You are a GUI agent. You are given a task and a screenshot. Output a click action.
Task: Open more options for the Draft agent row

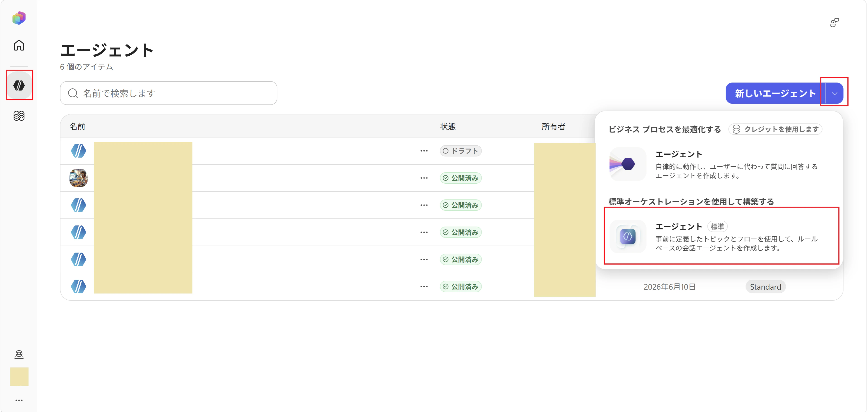(x=424, y=151)
